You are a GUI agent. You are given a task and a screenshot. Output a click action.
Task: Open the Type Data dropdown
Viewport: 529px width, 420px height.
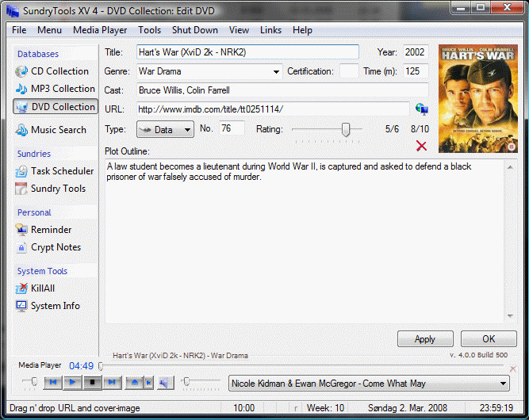[165, 129]
